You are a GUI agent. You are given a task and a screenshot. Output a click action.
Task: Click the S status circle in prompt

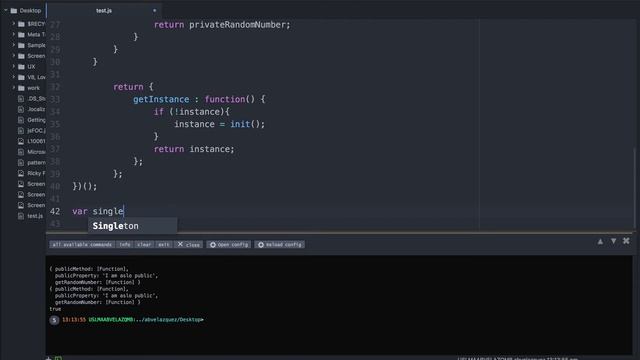(54, 320)
